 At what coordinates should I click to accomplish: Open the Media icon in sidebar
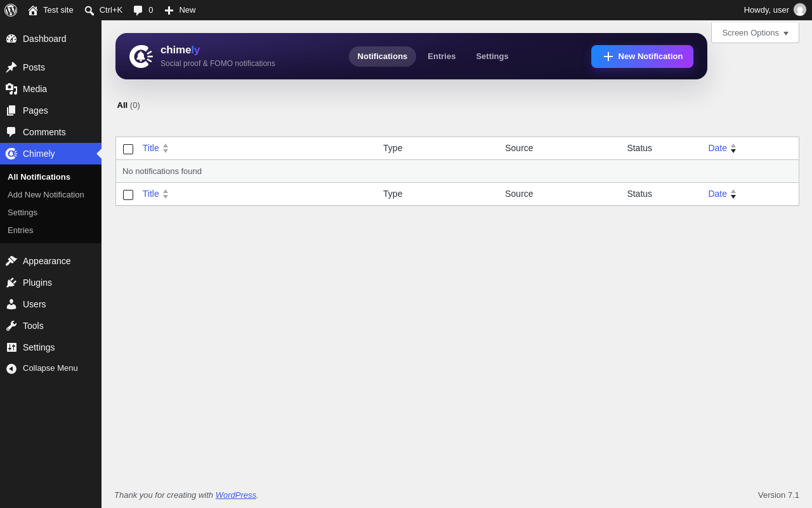pos(11,89)
